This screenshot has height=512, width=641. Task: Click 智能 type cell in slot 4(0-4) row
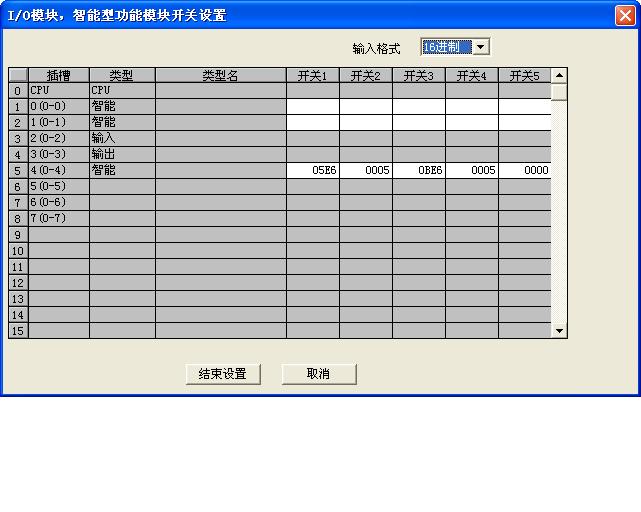tap(122, 171)
